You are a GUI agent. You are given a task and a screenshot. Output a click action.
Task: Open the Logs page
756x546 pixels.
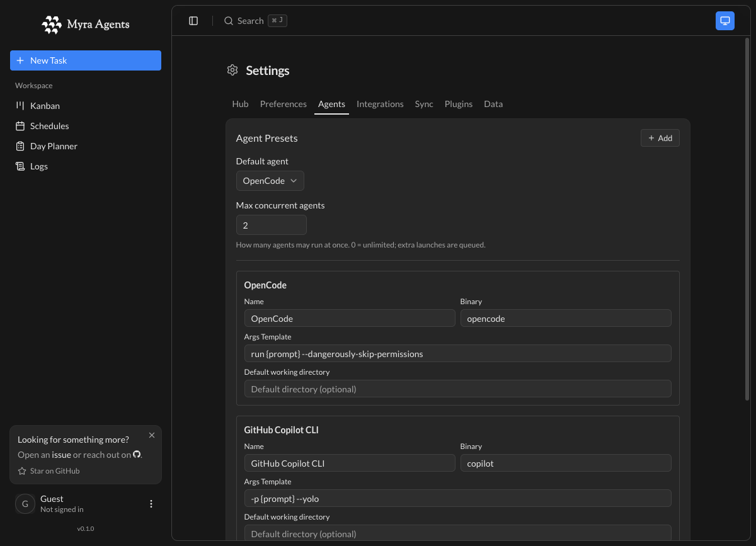point(86,166)
